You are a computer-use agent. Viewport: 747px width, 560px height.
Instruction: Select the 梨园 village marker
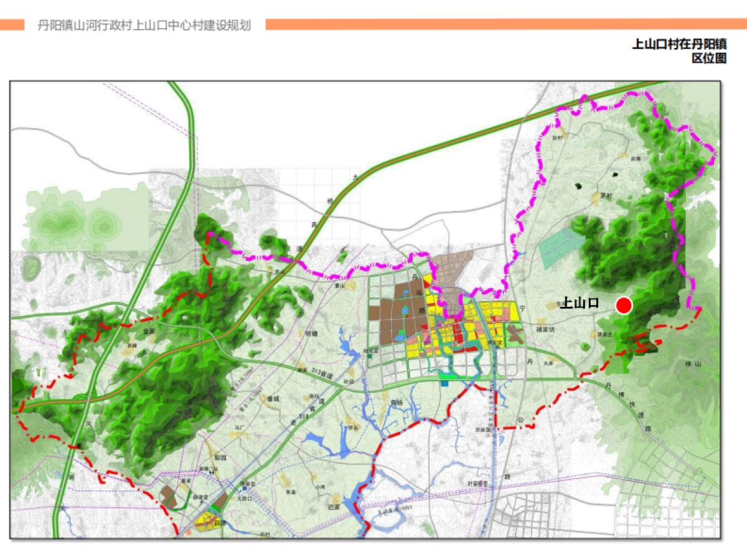219,457
